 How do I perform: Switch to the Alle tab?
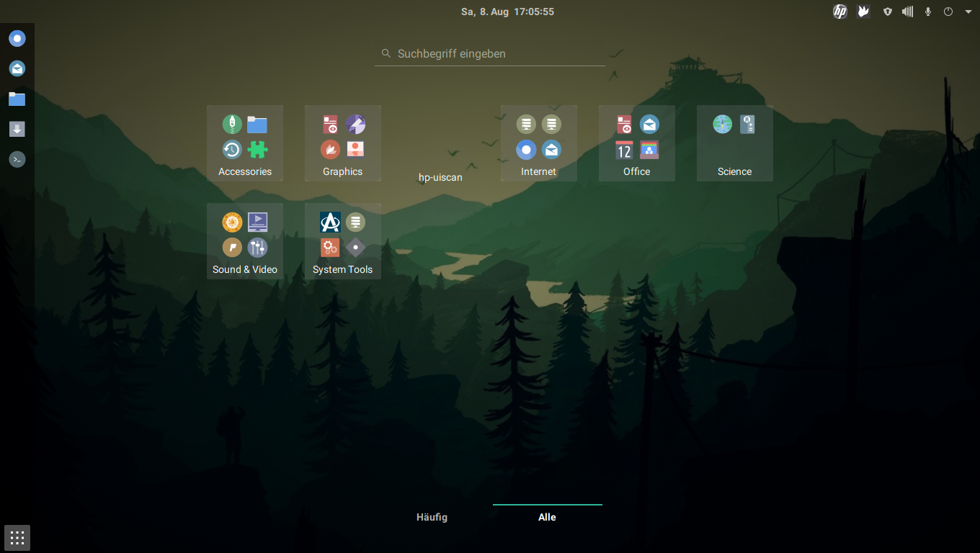[548, 517]
